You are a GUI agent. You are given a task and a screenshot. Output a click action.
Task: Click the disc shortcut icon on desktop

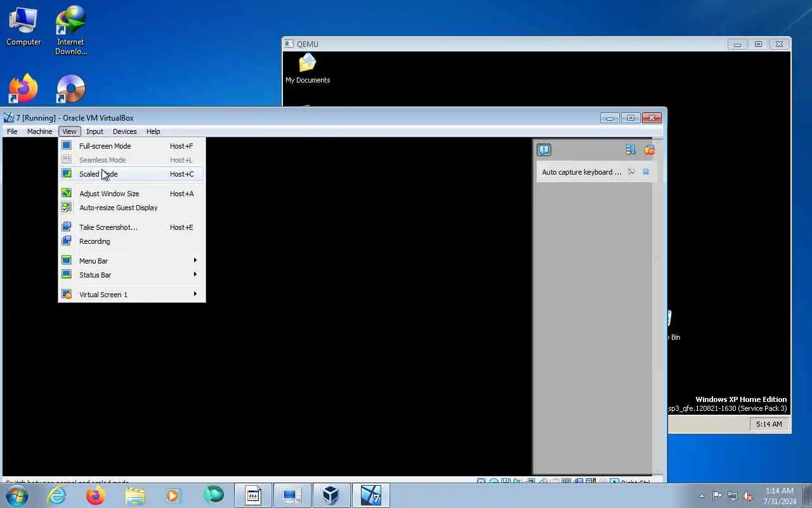click(70, 88)
